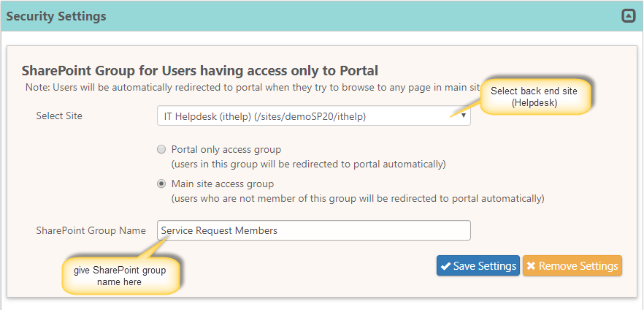Click the note about automatic portal redirection
Image resolution: width=644 pixels, height=310 pixels.
click(248, 86)
